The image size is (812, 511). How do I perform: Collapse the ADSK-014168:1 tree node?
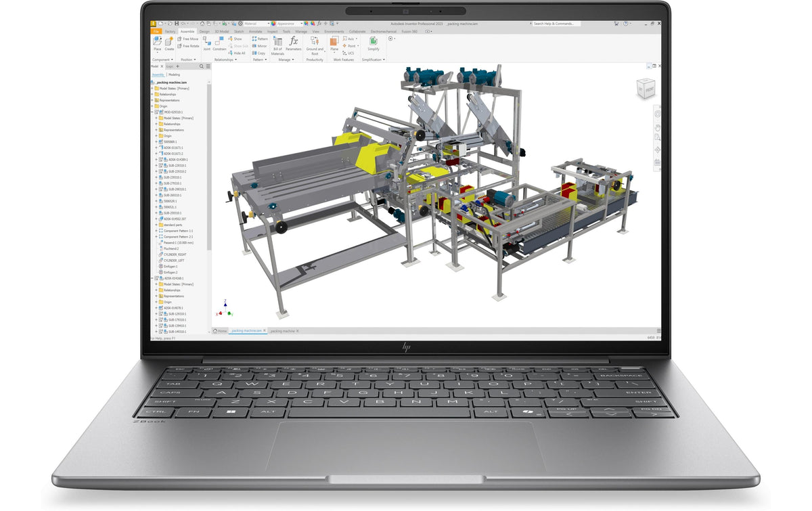(152, 278)
